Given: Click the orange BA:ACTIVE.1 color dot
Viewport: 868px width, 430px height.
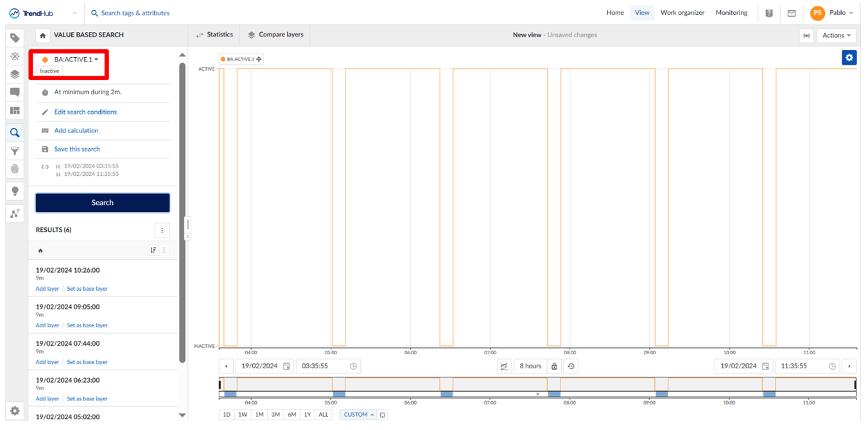Looking at the screenshot, I should click(x=45, y=60).
